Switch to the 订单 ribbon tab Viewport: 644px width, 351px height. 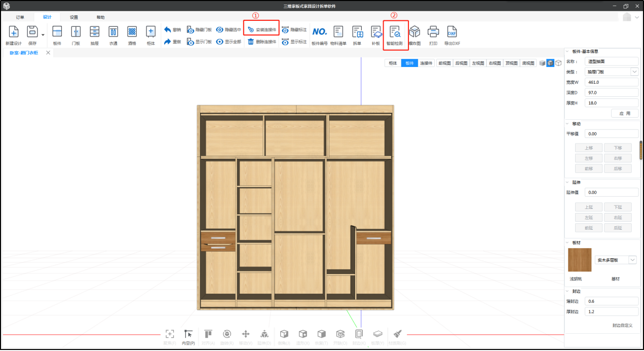20,17
